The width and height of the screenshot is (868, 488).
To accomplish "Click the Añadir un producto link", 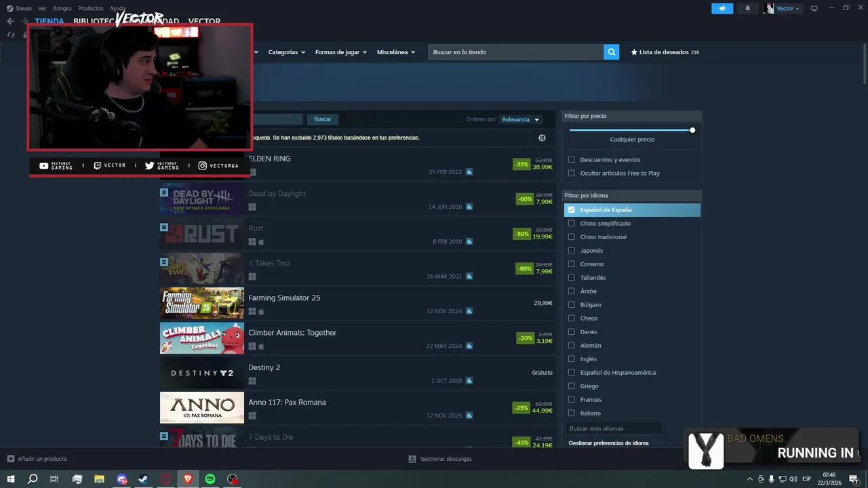I will (42, 459).
